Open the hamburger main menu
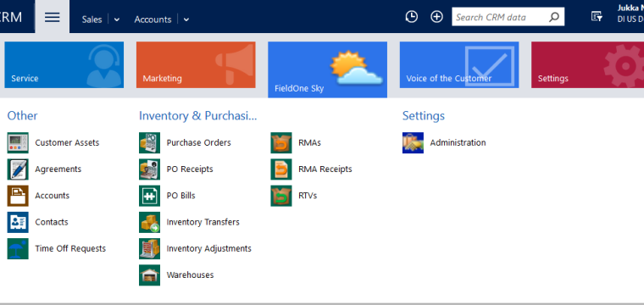Screen dimensions: 644x305 (x=53, y=17)
